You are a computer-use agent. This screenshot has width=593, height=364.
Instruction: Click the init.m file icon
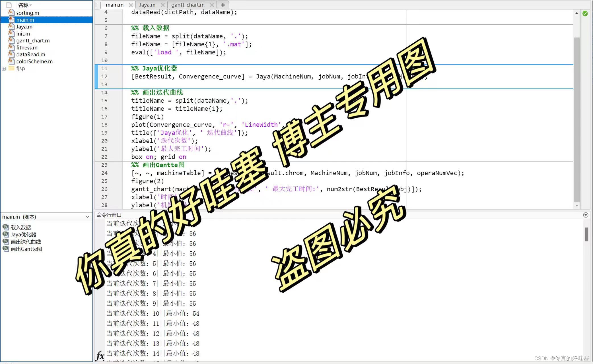11,34
